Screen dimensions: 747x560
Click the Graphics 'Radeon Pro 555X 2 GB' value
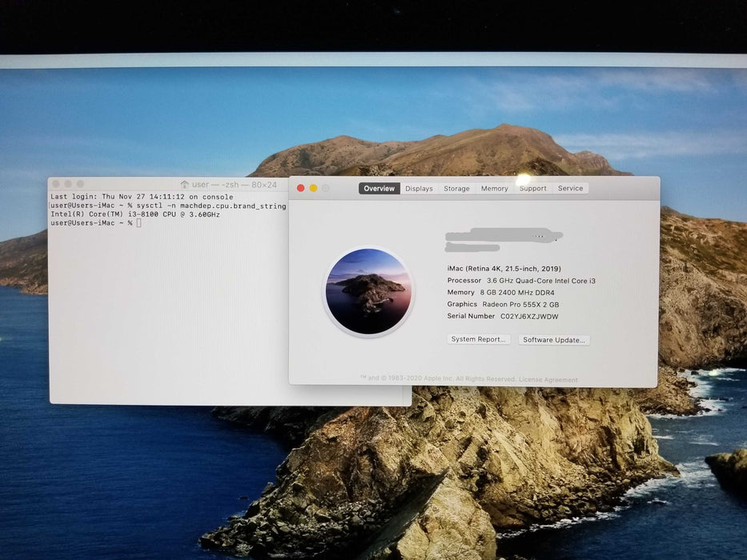[x=520, y=305]
